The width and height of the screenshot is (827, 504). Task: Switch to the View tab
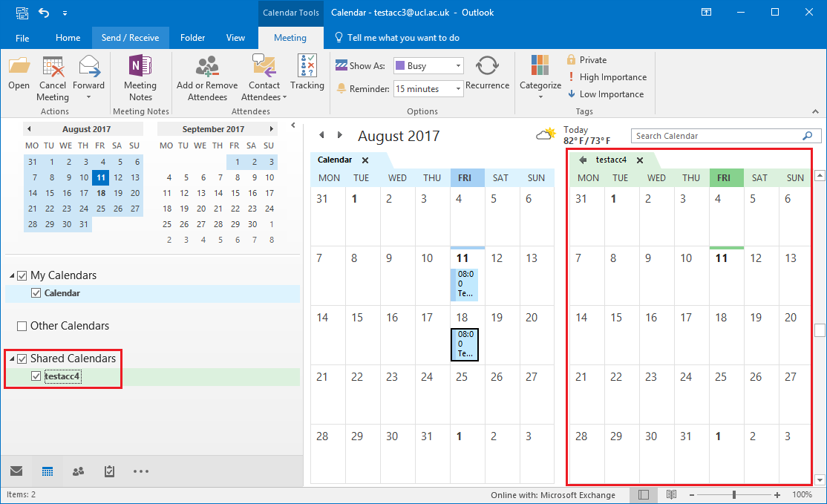(235, 38)
